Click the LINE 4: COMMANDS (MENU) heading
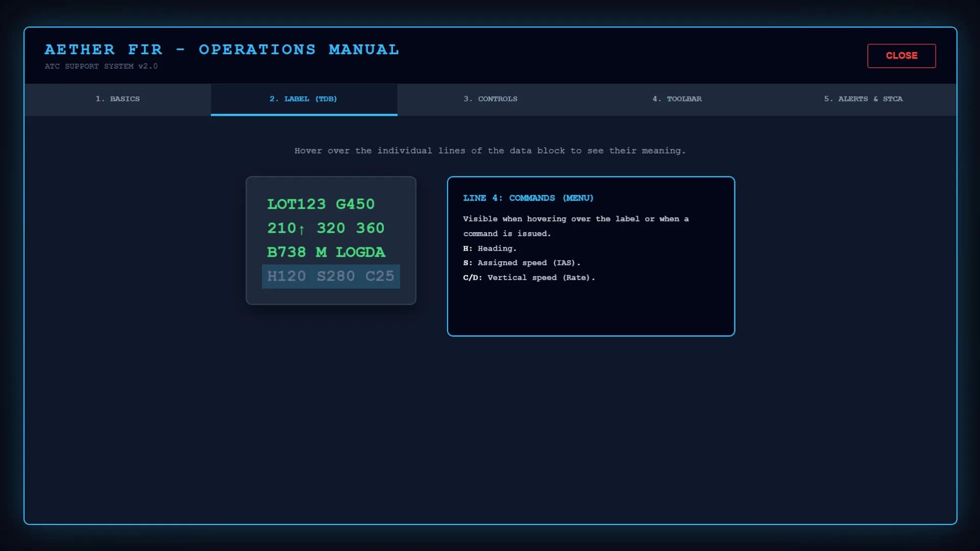The image size is (980, 551). coord(528,198)
